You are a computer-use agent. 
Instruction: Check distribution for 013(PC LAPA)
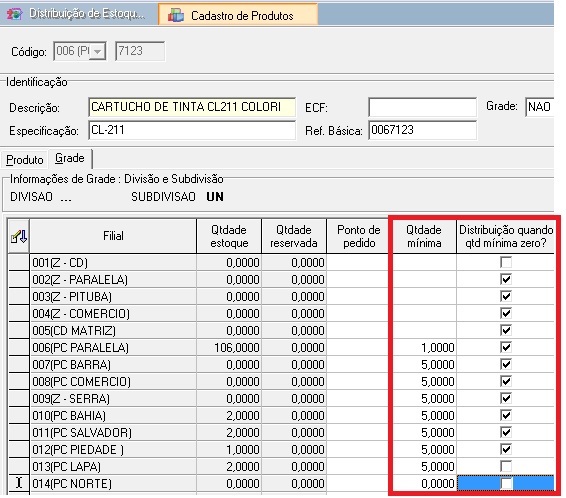point(506,466)
